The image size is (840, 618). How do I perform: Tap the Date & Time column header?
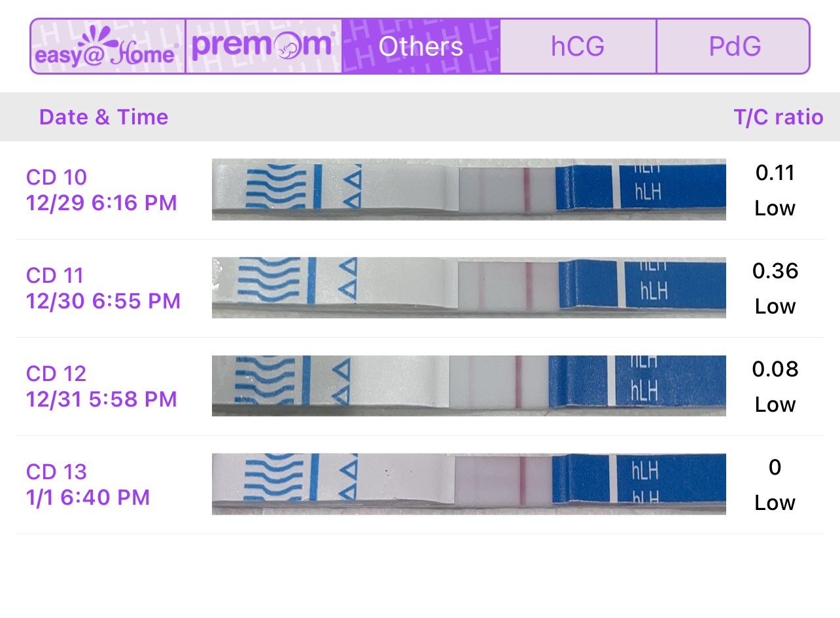click(103, 117)
